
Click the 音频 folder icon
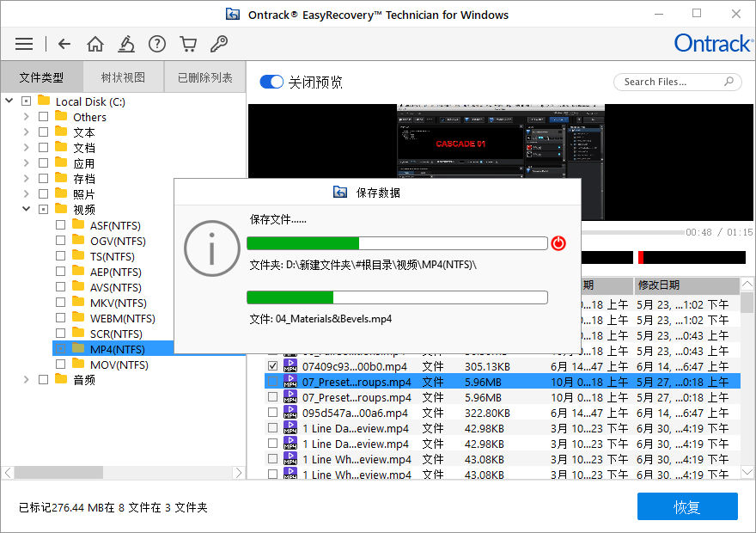click(61, 379)
